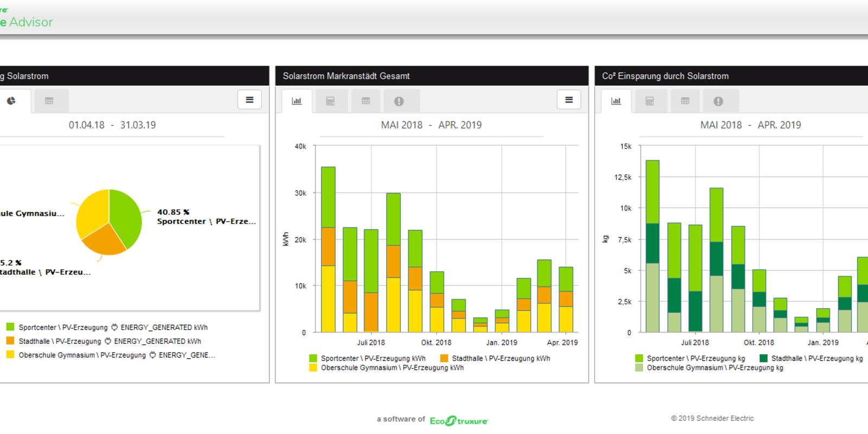Viewport: 868px width, 434px height.
Task: Click Jan. 2019 axis label in kg chart
Action: pyautogui.click(x=823, y=343)
